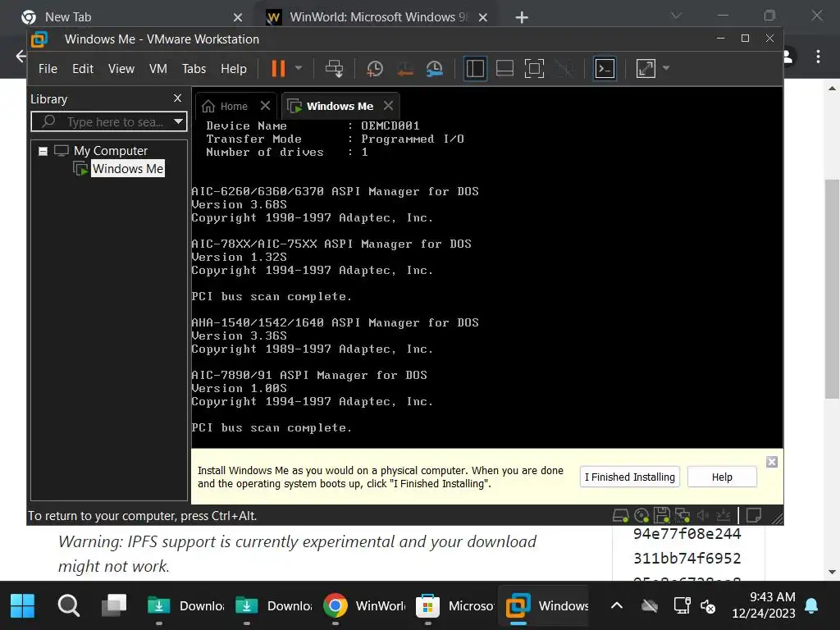
Task: Open Task View on the taskbar
Action: point(114,606)
